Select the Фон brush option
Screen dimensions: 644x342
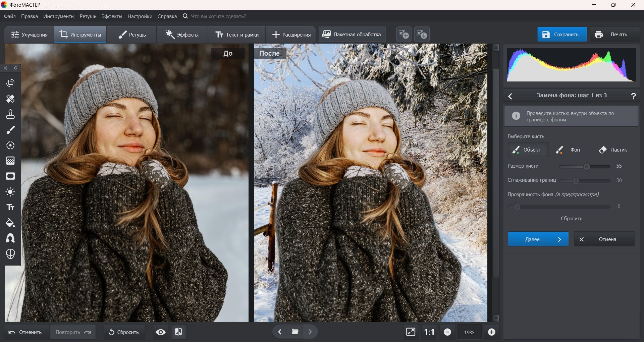click(x=568, y=150)
